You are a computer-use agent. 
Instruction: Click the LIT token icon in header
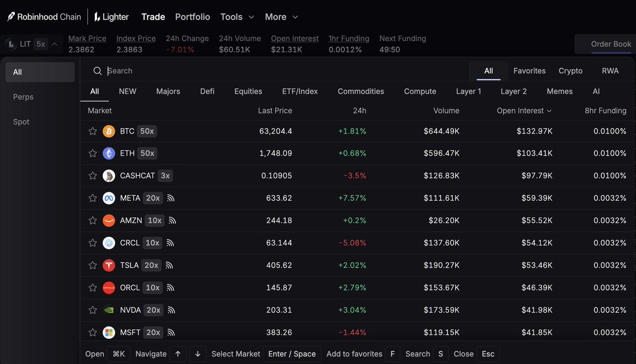(12, 44)
